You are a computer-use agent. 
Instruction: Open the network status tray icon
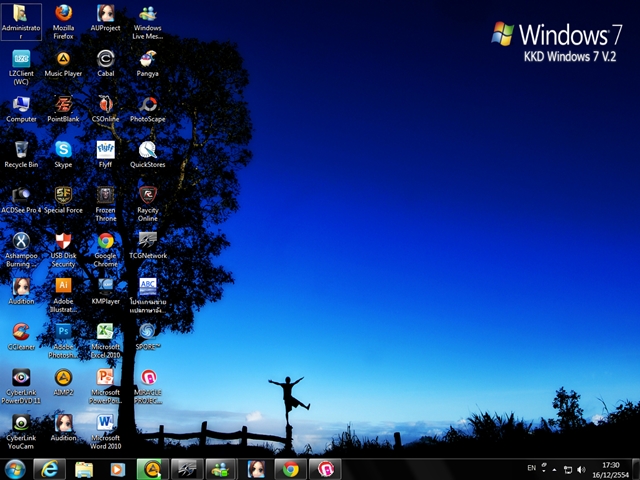pos(567,470)
